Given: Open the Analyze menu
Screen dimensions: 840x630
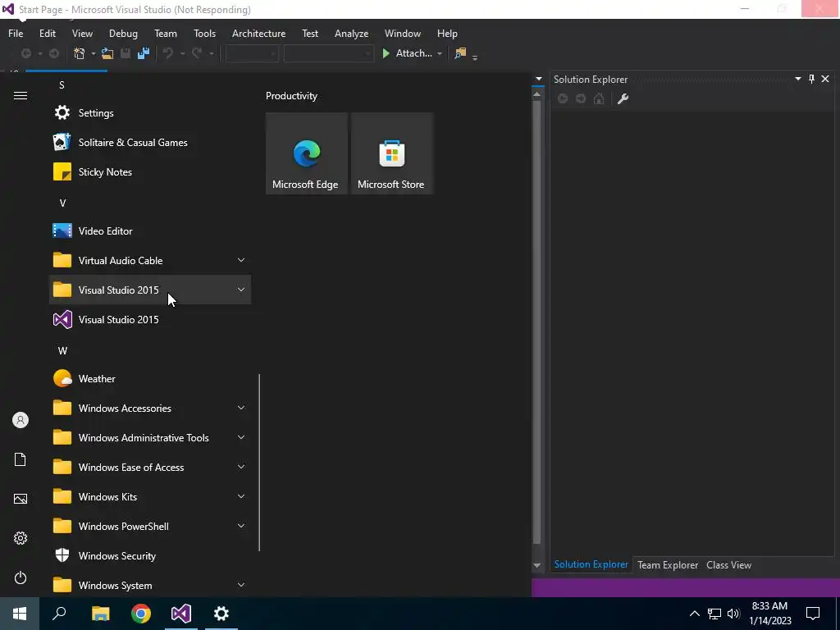Looking at the screenshot, I should pos(351,33).
